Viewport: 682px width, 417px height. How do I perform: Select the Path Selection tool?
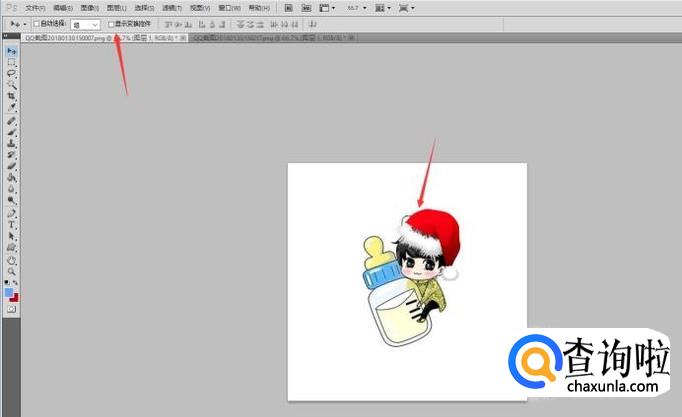(x=12, y=236)
